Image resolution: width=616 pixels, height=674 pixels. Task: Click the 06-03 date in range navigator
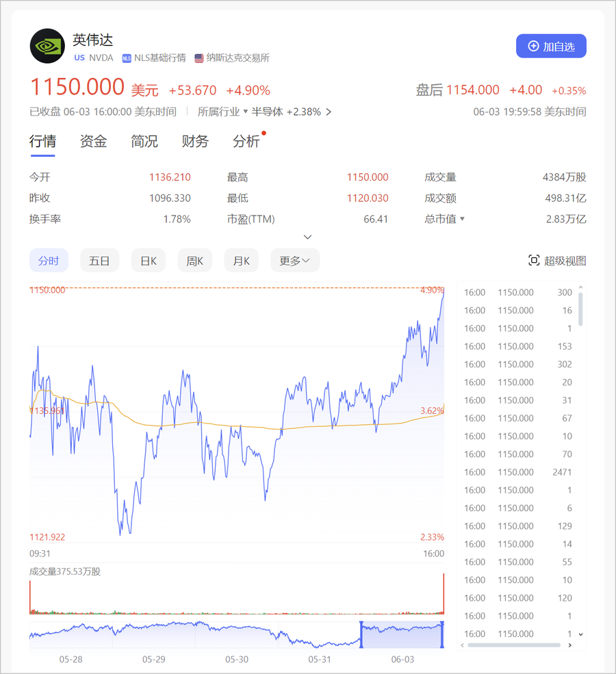[402, 660]
